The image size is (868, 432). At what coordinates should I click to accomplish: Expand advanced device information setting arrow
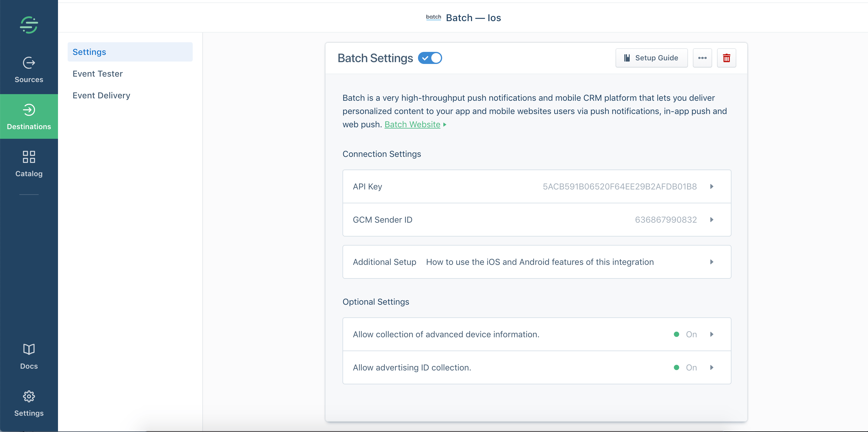click(712, 335)
